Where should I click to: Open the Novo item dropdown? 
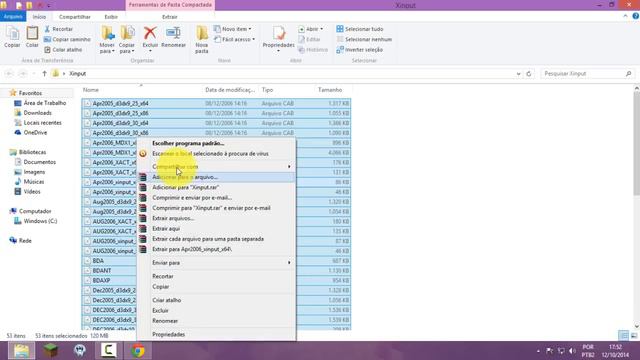[233, 29]
